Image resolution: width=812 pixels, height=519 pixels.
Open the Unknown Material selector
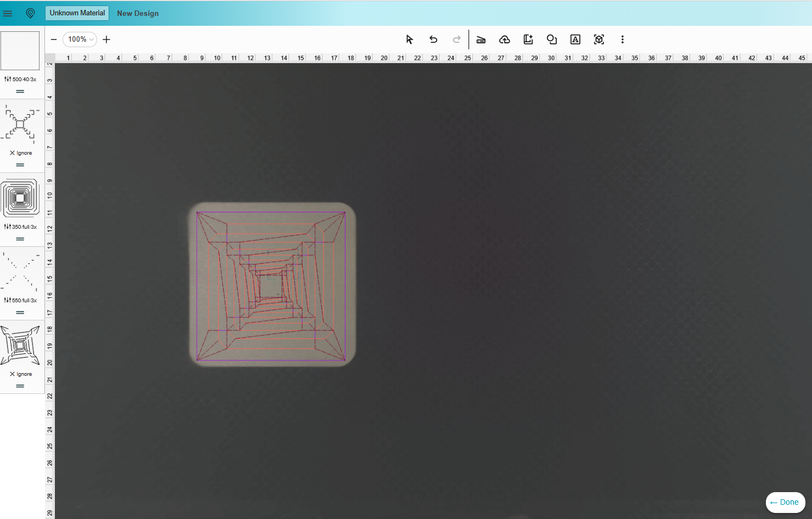pyautogui.click(x=77, y=13)
